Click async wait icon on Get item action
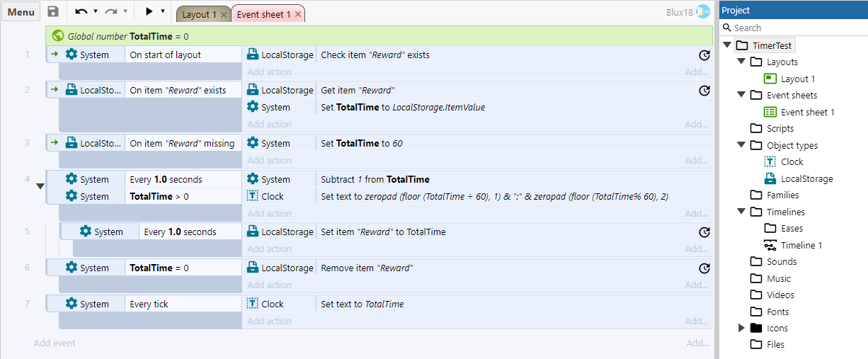 pos(704,90)
